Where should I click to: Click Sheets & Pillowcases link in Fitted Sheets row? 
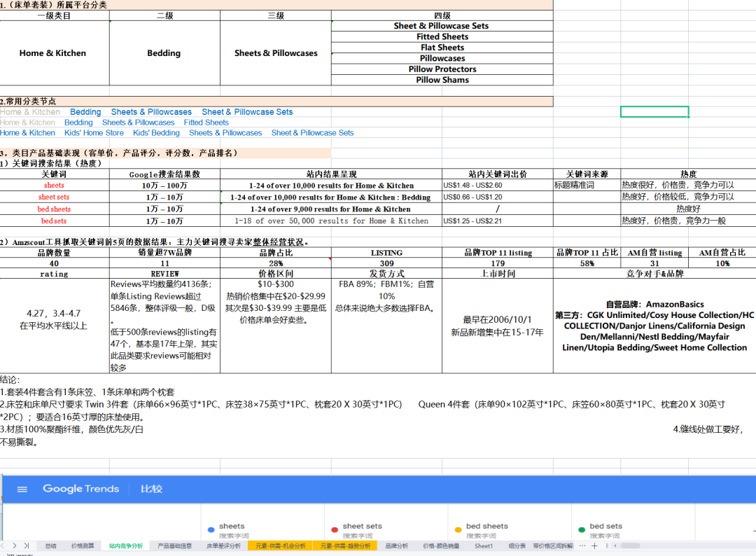pyautogui.click(x=139, y=123)
